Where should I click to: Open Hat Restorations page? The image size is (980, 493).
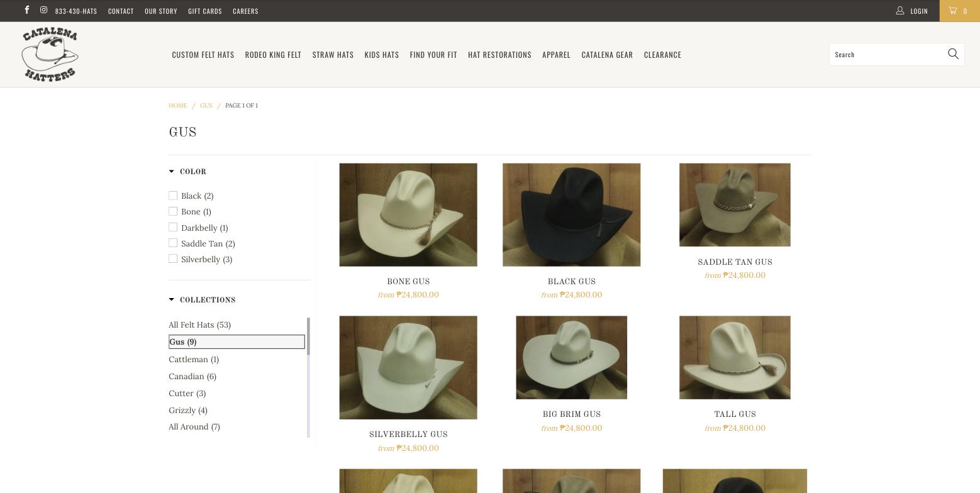[x=499, y=55]
